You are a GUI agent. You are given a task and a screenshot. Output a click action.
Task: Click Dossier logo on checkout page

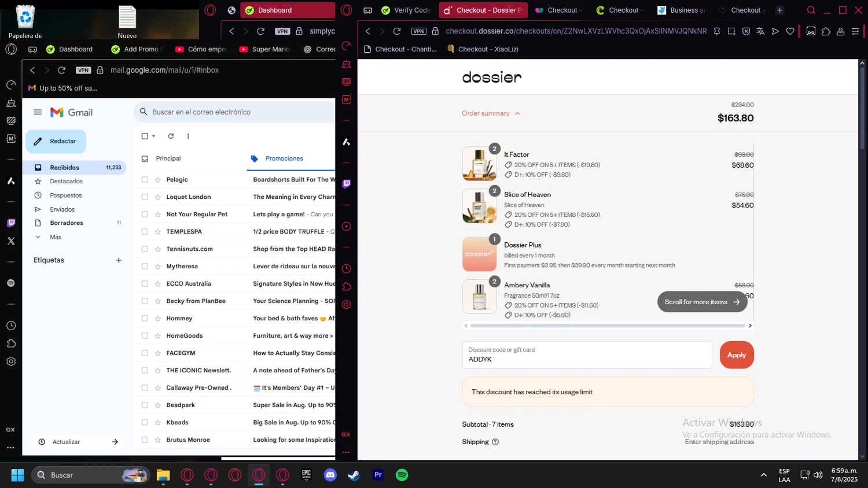pos(492,77)
